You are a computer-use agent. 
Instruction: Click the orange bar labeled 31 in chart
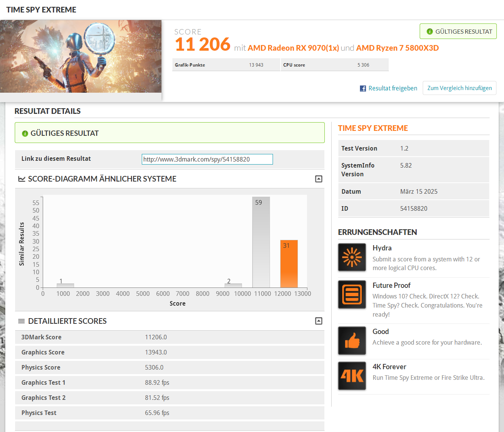[289, 264]
